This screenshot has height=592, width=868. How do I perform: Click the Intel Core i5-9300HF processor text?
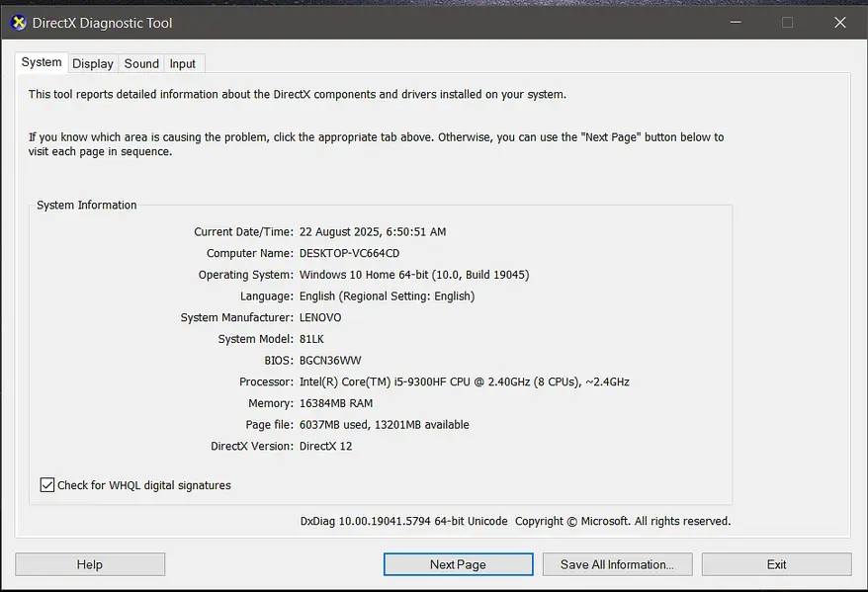click(x=464, y=381)
